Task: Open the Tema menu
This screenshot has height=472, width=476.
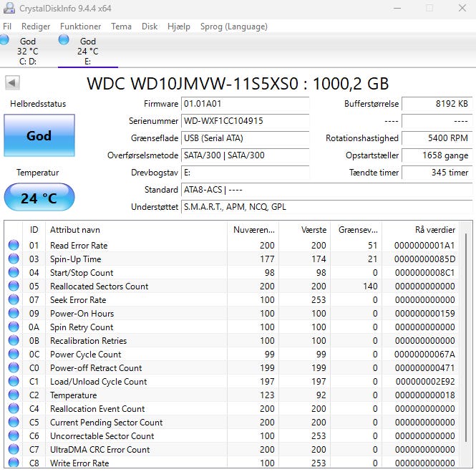Action: point(121,27)
